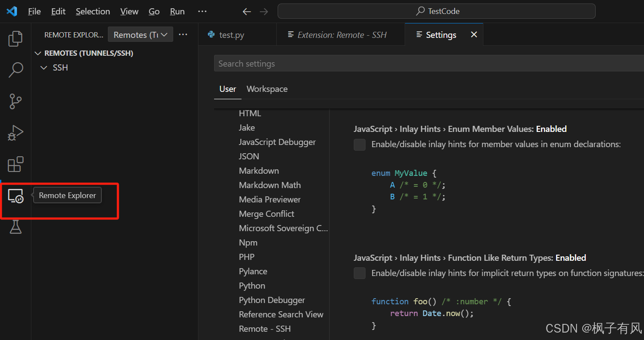
Task: Select Python in the settings sidebar
Action: pyautogui.click(x=252, y=286)
